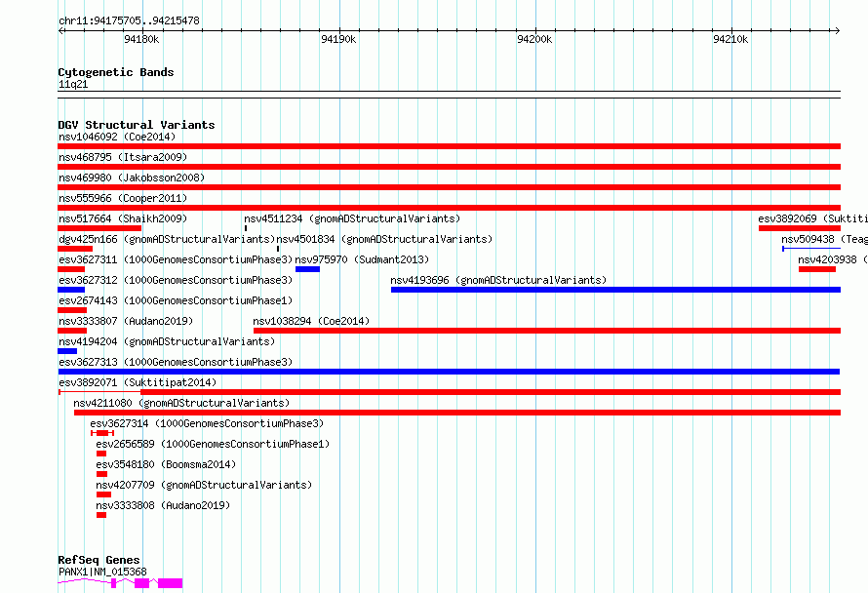This screenshot has height=593, width=868.
Task: Click the nsv1046092 (Coe2014) variant label
Action: tap(117, 137)
